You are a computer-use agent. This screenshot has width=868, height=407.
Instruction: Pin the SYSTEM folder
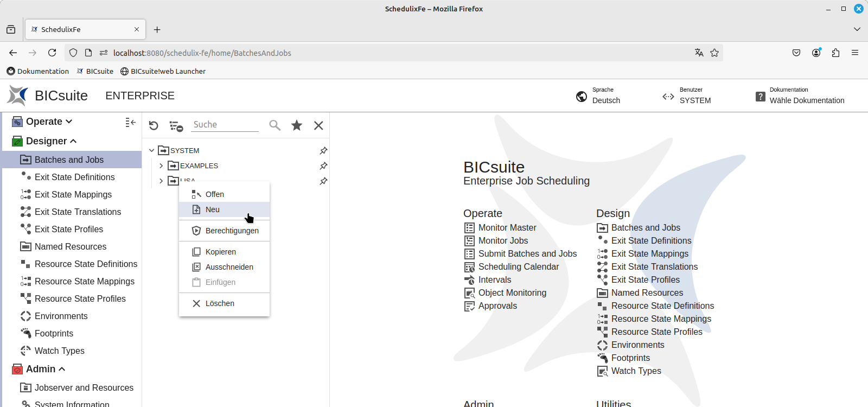[x=323, y=150]
